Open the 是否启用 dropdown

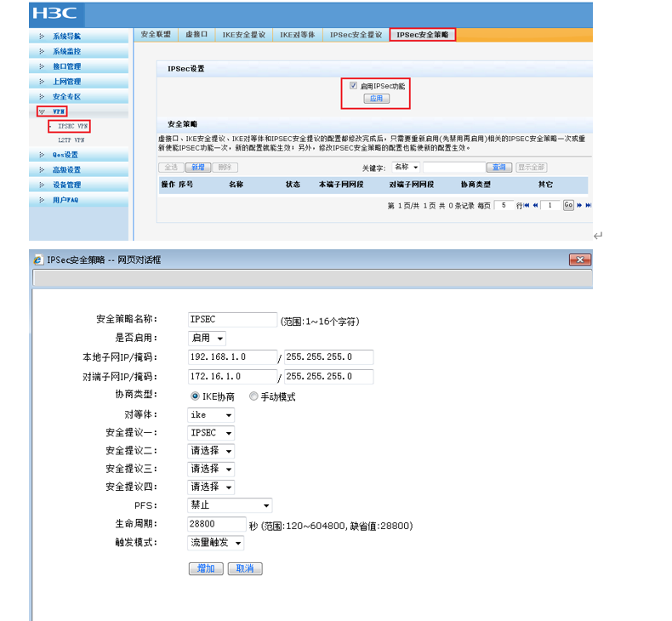tap(207, 338)
